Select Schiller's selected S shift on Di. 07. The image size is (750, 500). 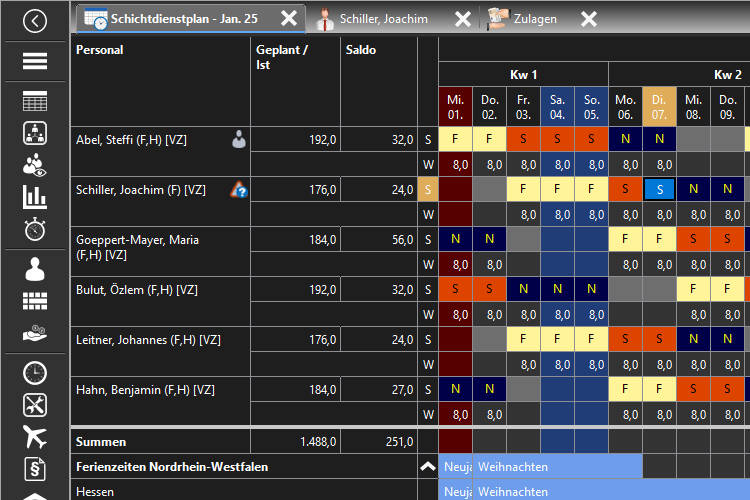coord(659,189)
